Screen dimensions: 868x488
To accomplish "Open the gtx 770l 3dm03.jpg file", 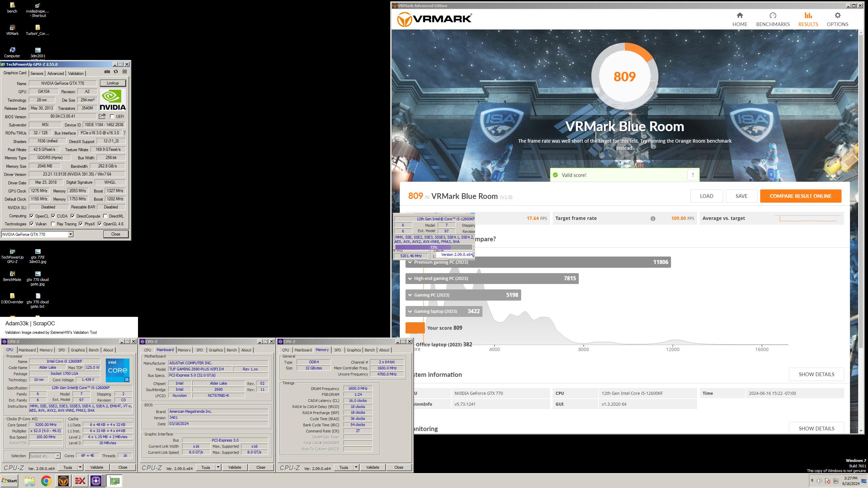I will [38, 256].
